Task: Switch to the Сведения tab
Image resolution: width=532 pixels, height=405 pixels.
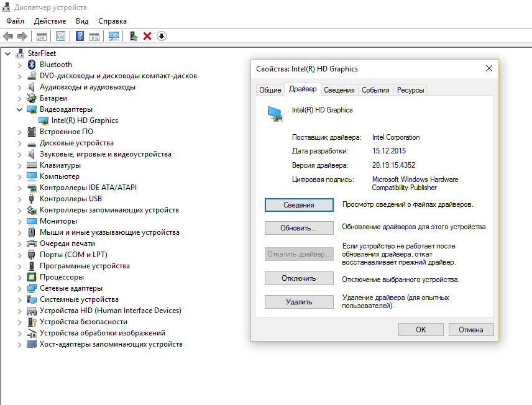Action: point(339,90)
